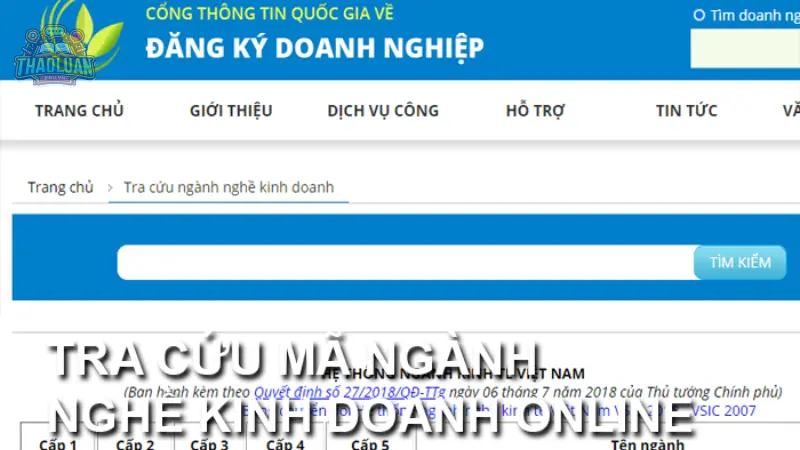This screenshot has height=450, width=800.
Task: Select the Tìm doanh nghiệp radio option
Action: [699, 15]
